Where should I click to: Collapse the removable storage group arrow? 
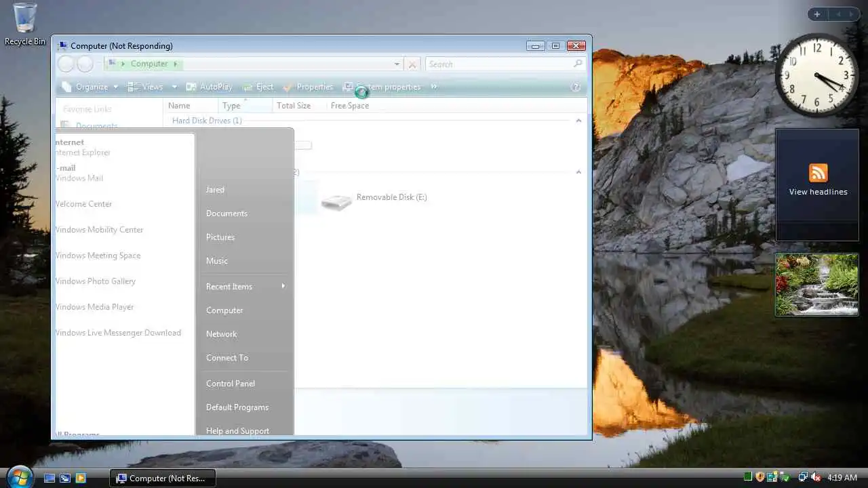578,172
